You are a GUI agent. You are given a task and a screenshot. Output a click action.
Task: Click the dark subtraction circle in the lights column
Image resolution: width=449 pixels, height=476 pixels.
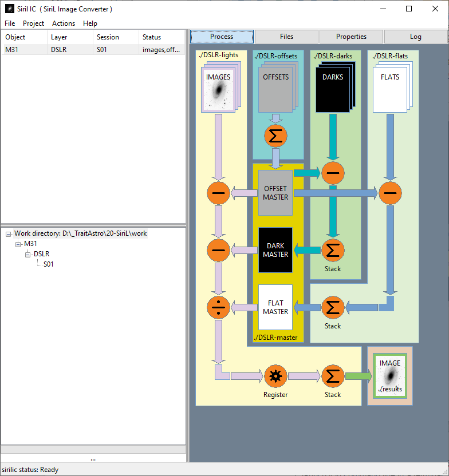[x=218, y=250]
